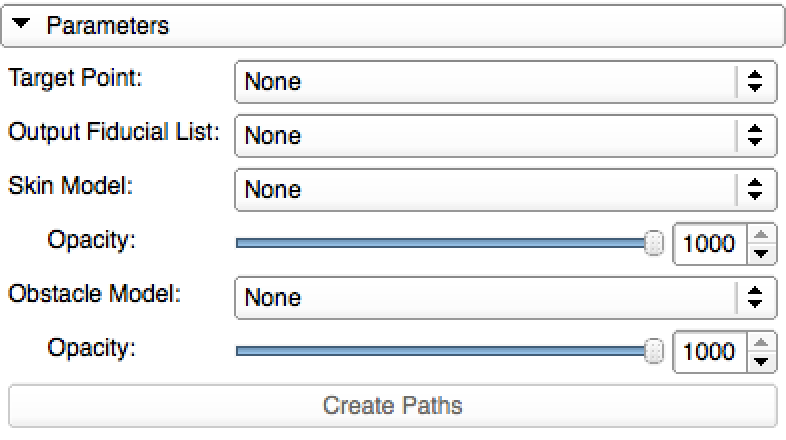The height and width of the screenshot is (440, 786).
Task: Open the Output Fiducial List dropdown
Action: (490, 136)
